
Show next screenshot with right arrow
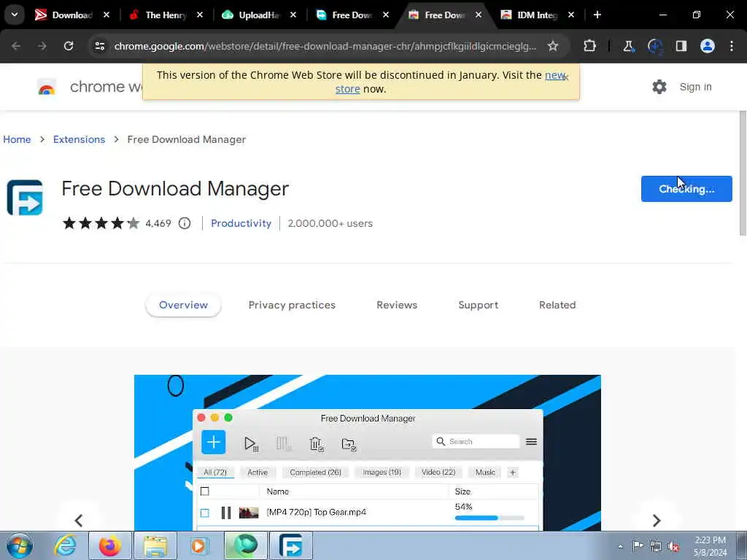point(657,520)
